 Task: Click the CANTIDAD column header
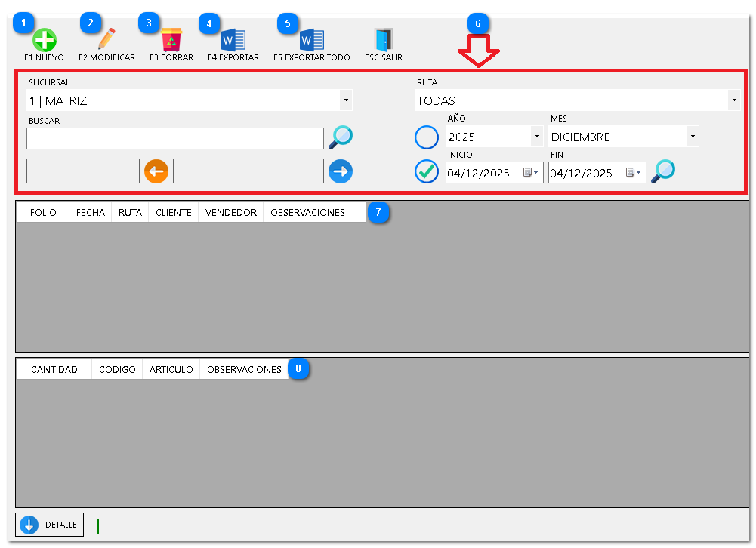click(x=54, y=370)
